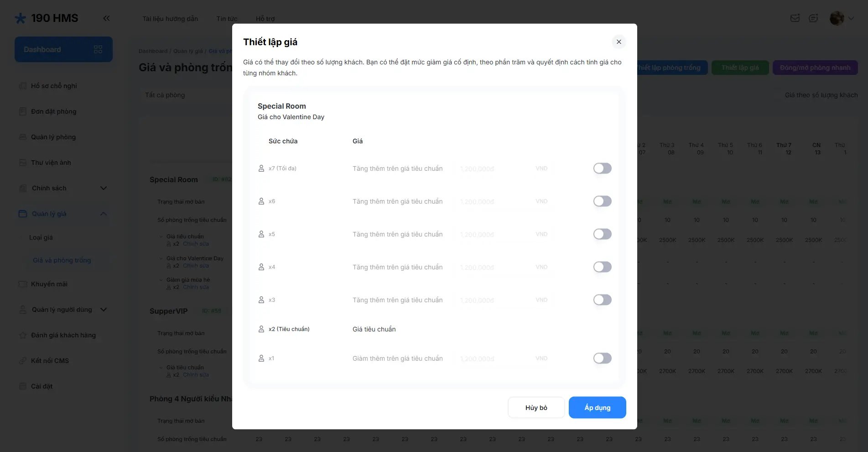Collapse sidebar with double chevron icon
The height and width of the screenshot is (452, 868).
point(106,18)
